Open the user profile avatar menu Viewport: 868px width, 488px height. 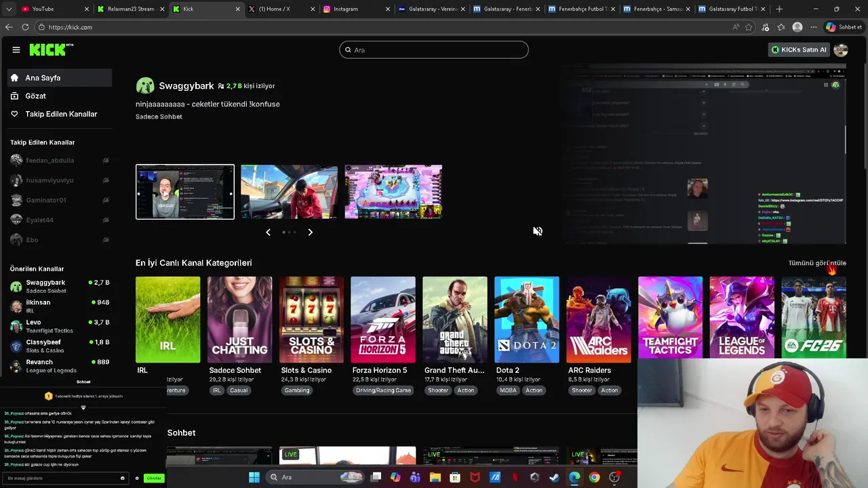click(x=841, y=49)
